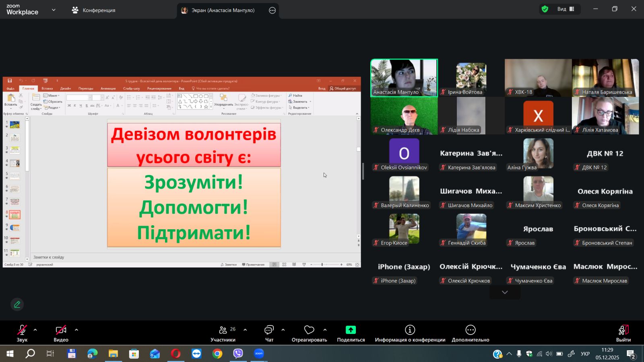Turn on the camera video

tap(61, 330)
